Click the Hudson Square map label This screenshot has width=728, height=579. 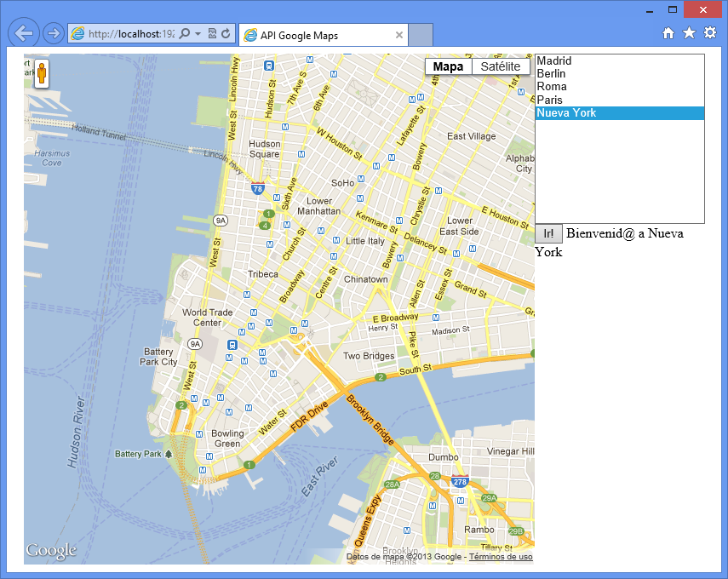coord(264,148)
